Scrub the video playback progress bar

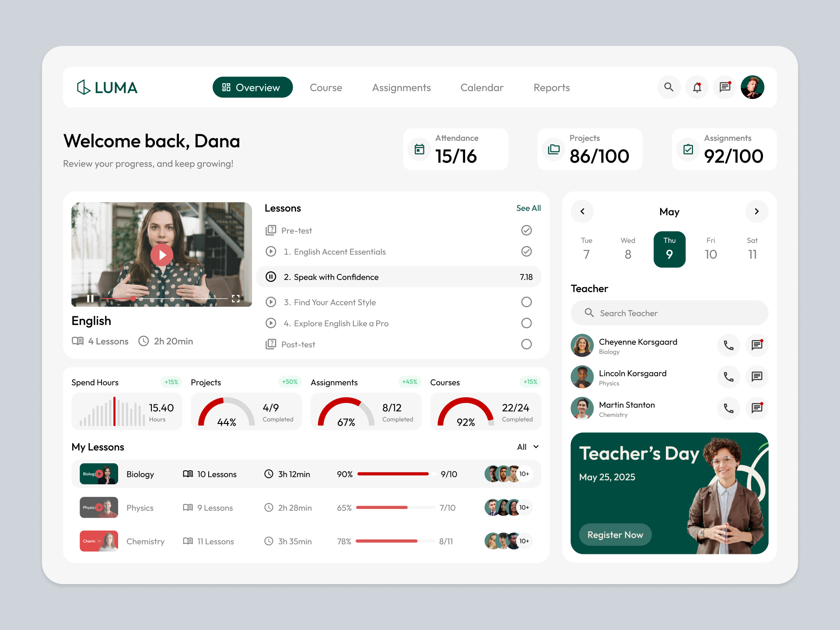point(133,298)
